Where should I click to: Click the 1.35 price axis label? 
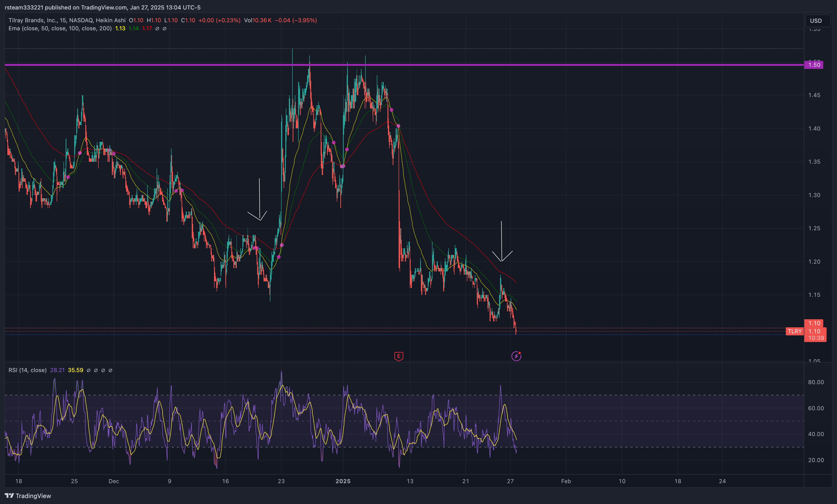(814, 162)
